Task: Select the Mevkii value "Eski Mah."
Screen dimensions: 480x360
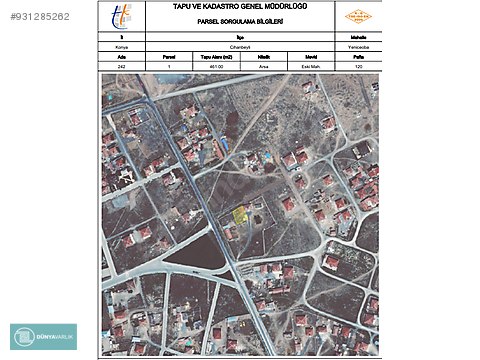Action: click(311, 67)
